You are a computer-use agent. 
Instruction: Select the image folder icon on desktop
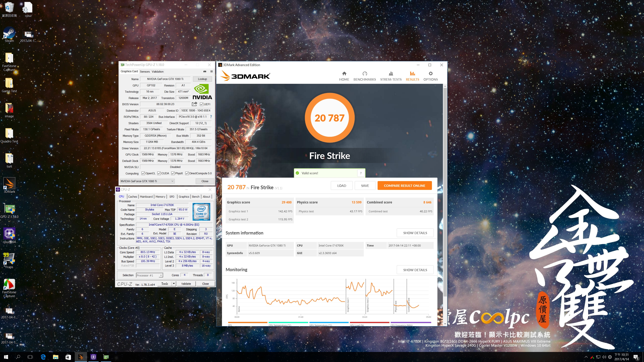9,110
